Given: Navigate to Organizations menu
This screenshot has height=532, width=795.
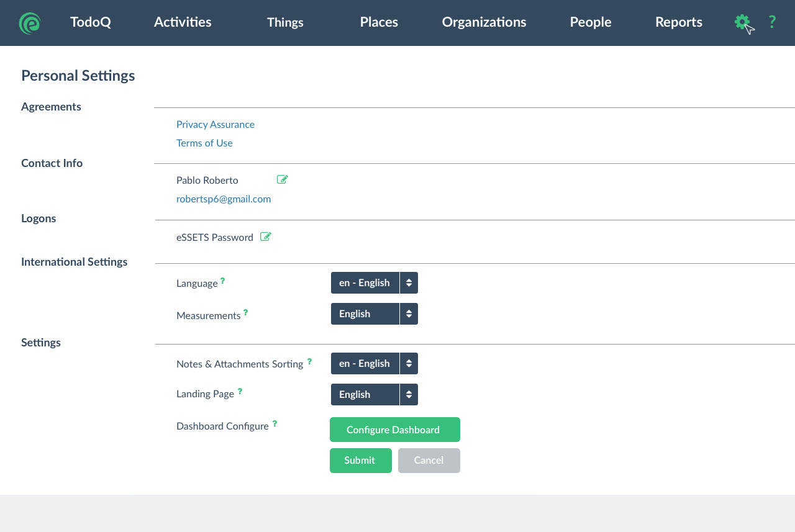Looking at the screenshot, I should pyautogui.click(x=484, y=22).
